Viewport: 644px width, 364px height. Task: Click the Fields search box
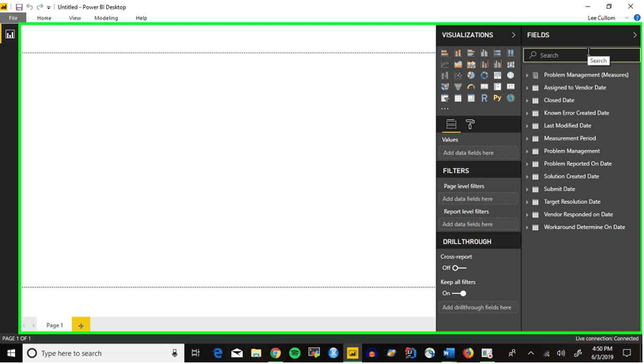(x=581, y=55)
